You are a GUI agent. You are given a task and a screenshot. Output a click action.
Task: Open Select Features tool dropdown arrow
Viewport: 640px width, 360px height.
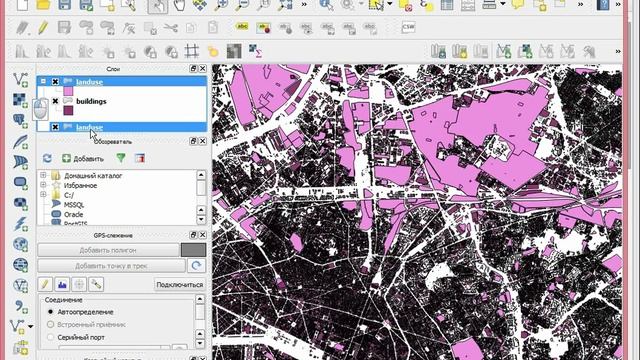390,4
